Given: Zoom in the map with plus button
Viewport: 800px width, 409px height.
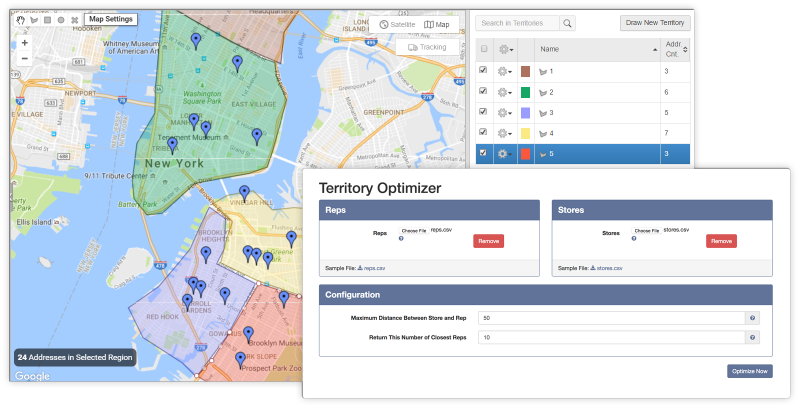Looking at the screenshot, I should click(x=24, y=43).
